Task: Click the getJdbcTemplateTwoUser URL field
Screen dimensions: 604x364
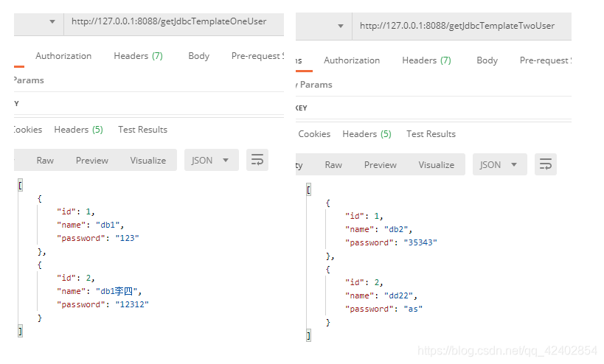Action: pyautogui.click(x=457, y=26)
